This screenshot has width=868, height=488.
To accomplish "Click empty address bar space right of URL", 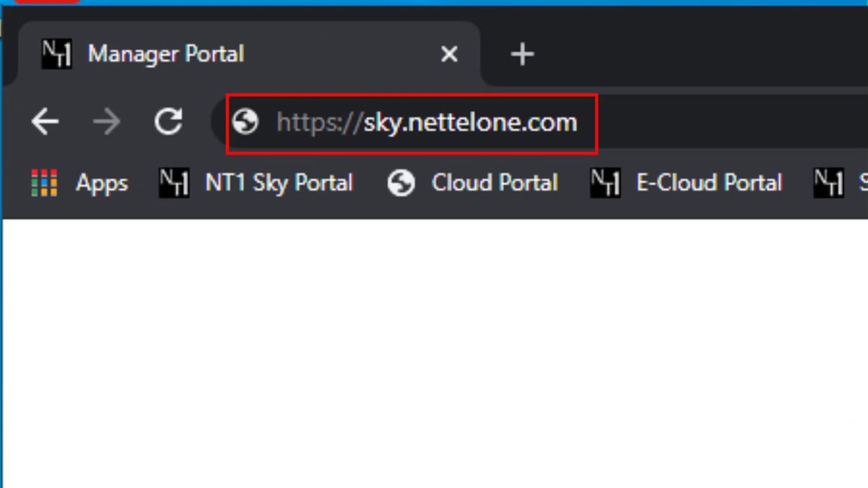I will point(732,123).
